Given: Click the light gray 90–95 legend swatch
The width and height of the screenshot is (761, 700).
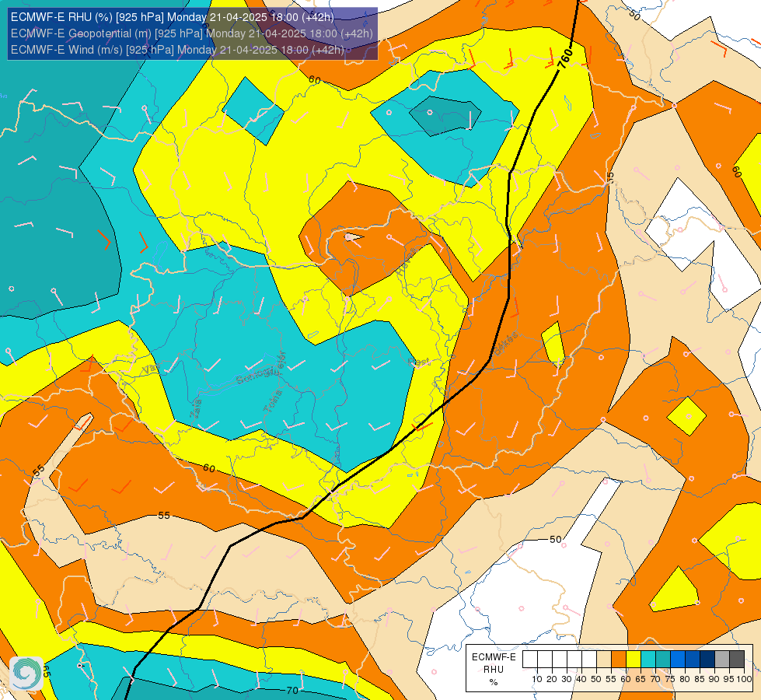Looking at the screenshot, I should (722, 660).
